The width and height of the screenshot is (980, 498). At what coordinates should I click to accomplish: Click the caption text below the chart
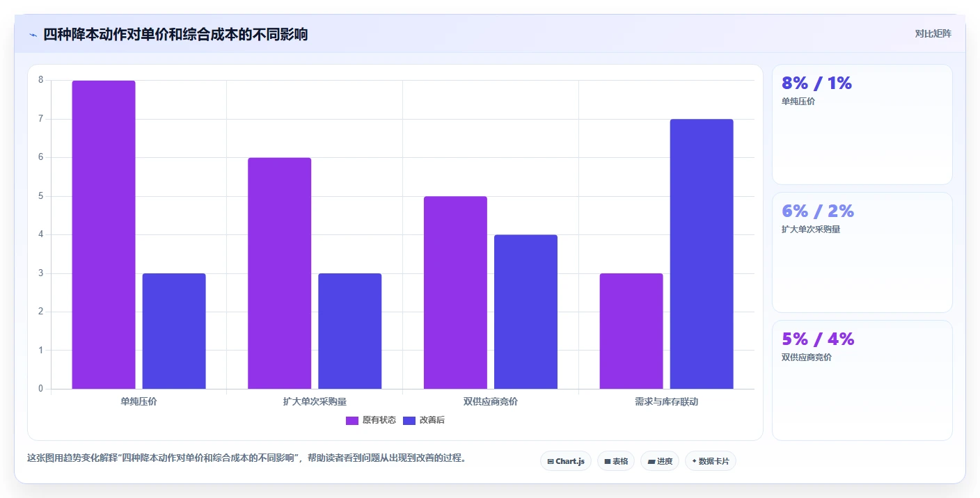point(246,458)
